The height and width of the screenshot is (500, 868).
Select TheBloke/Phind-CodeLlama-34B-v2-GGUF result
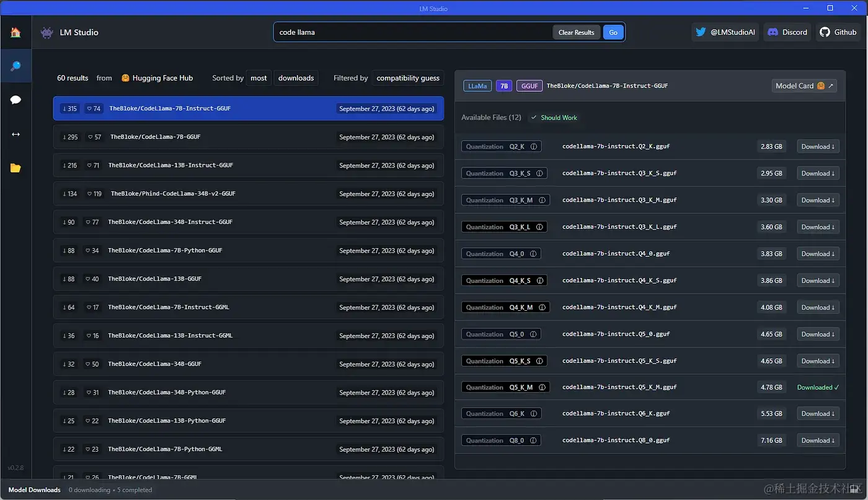pos(249,194)
